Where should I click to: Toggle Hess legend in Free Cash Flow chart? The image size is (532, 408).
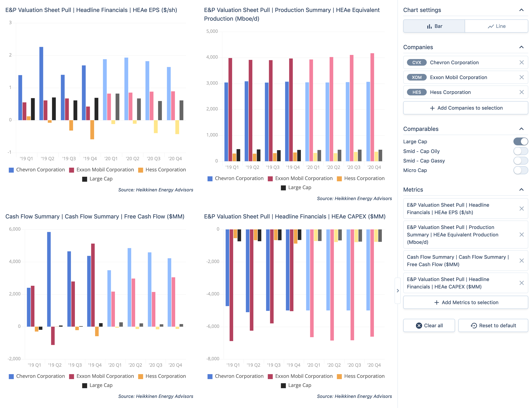tap(162, 376)
